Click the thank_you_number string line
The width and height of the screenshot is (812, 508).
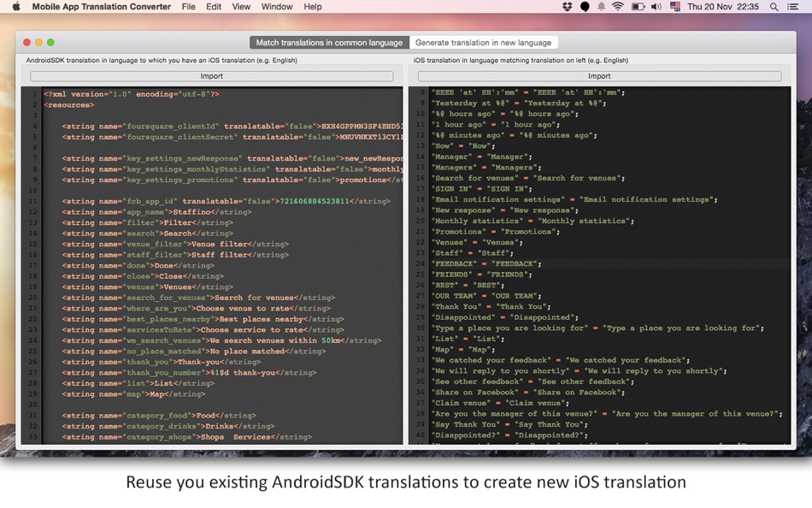[x=189, y=373]
